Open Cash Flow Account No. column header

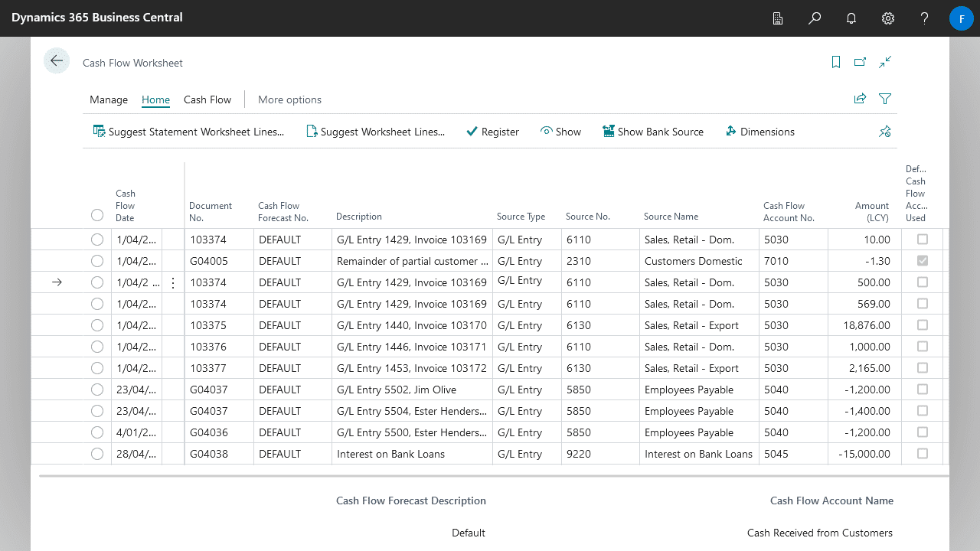tap(789, 212)
